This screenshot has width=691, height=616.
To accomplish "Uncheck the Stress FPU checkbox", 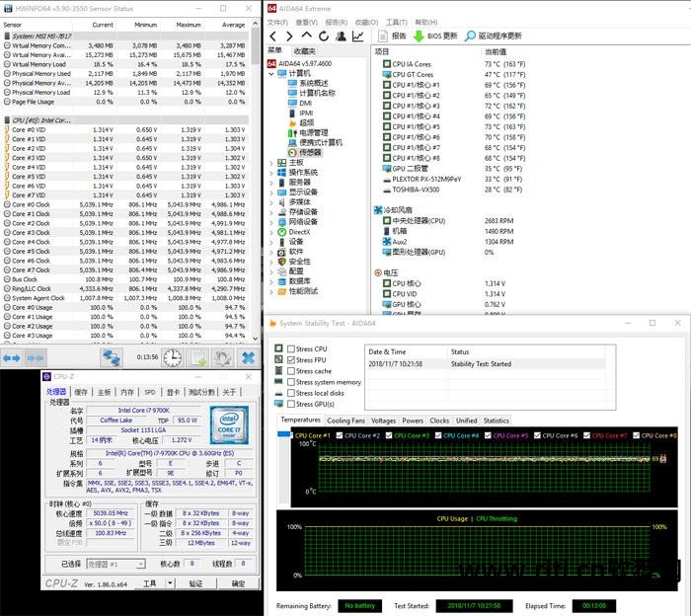I will tap(291, 360).
